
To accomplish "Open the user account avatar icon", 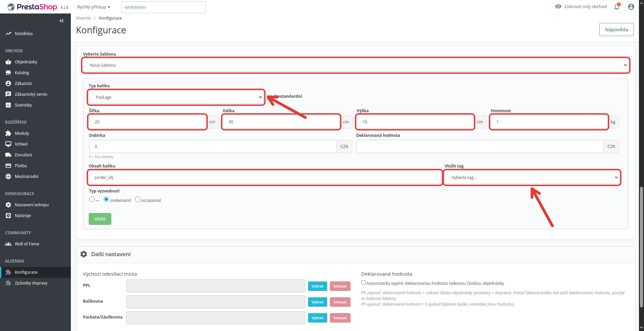I will click(x=631, y=7).
